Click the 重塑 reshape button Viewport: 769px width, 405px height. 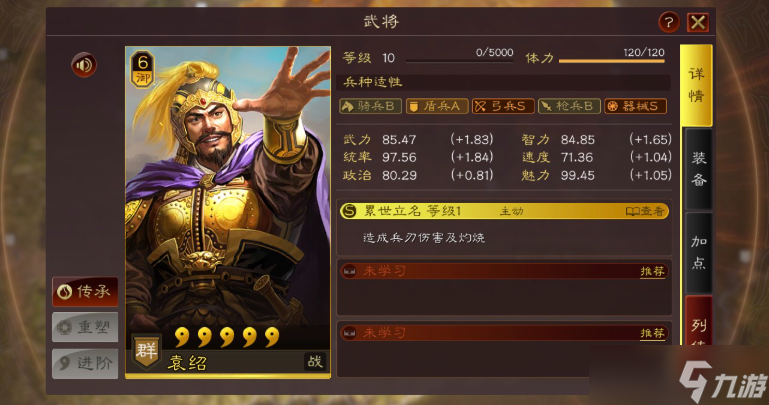click(85, 327)
